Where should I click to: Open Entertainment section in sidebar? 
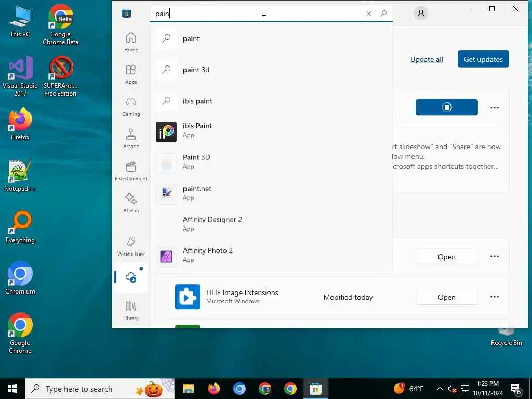pyautogui.click(x=131, y=171)
